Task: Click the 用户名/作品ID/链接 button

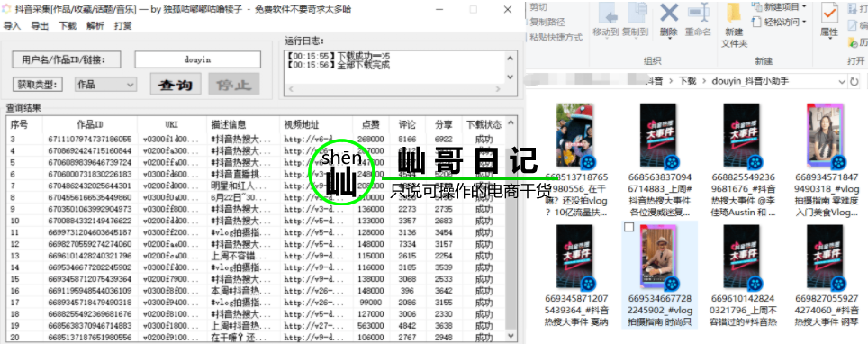Action: (67, 59)
